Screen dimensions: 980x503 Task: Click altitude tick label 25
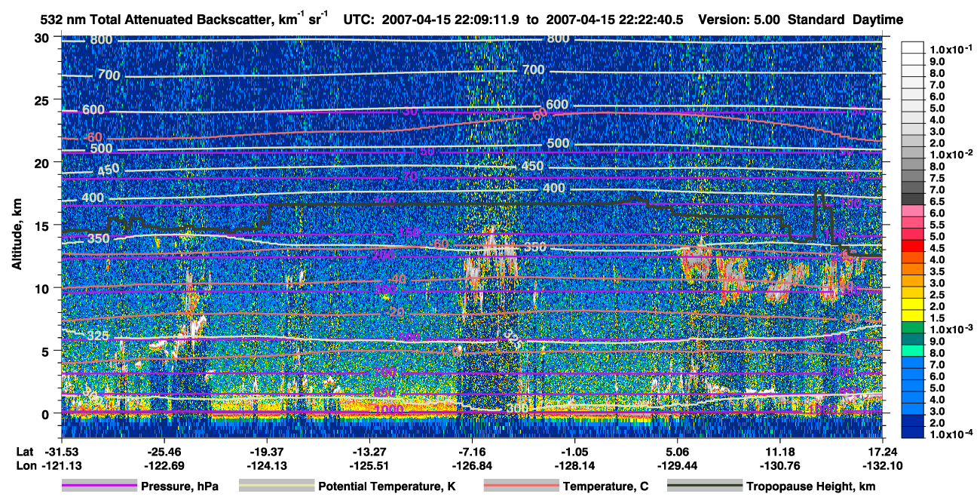pos(43,100)
